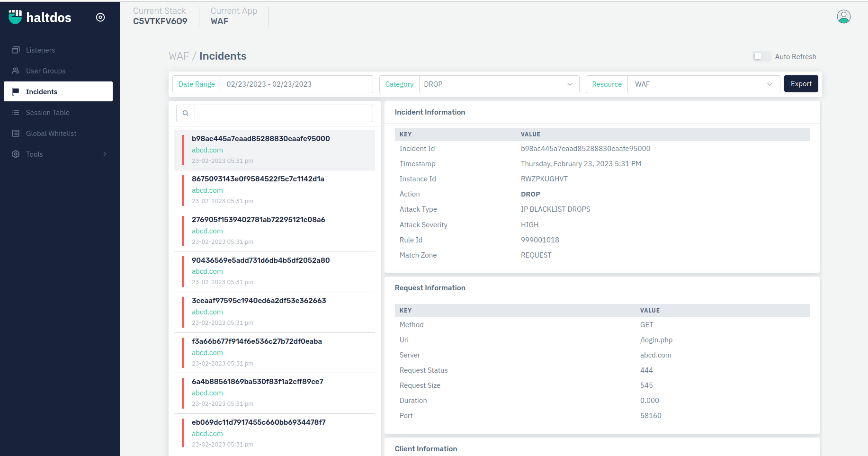This screenshot has height=456, width=868.
Task: Click the WAF breadcrumb link
Action: 179,56
